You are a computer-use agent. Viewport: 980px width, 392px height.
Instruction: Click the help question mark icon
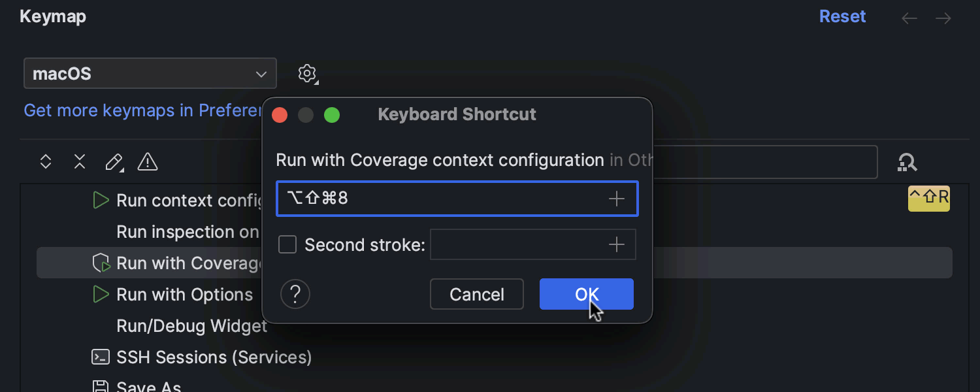295,294
